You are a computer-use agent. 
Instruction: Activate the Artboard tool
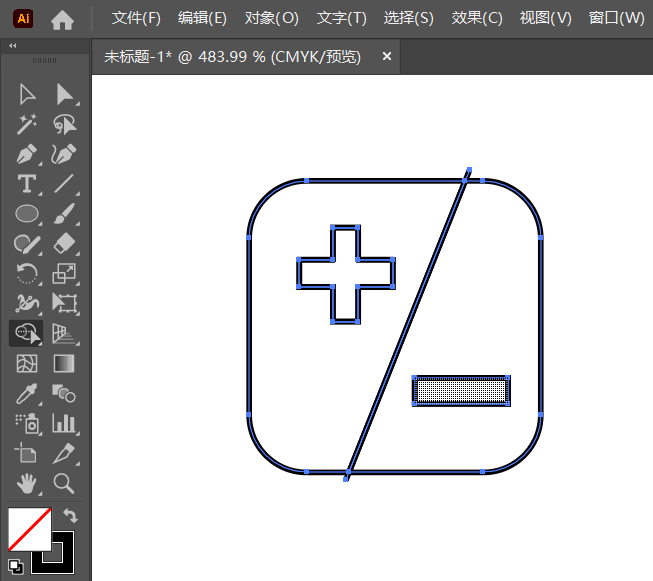coord(26,453)
